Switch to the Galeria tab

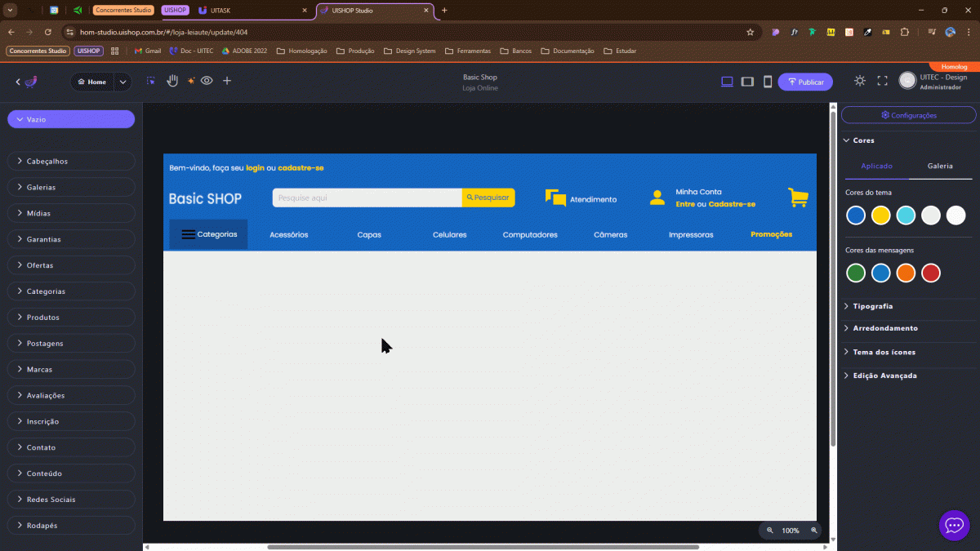tap(940, 166)
